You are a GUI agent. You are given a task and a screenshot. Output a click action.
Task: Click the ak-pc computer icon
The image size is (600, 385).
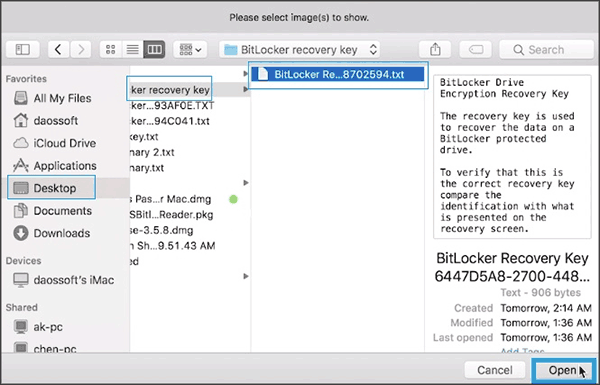tap(21, 327)
